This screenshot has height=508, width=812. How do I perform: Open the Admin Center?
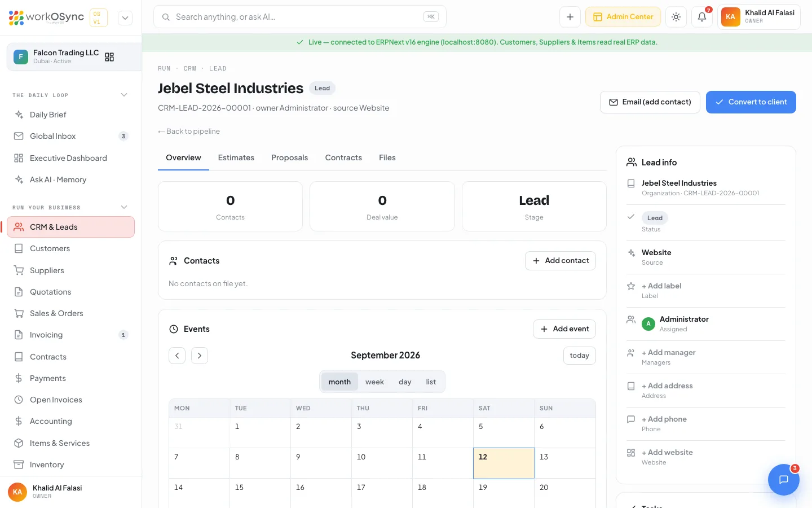[x=623, y=17]
